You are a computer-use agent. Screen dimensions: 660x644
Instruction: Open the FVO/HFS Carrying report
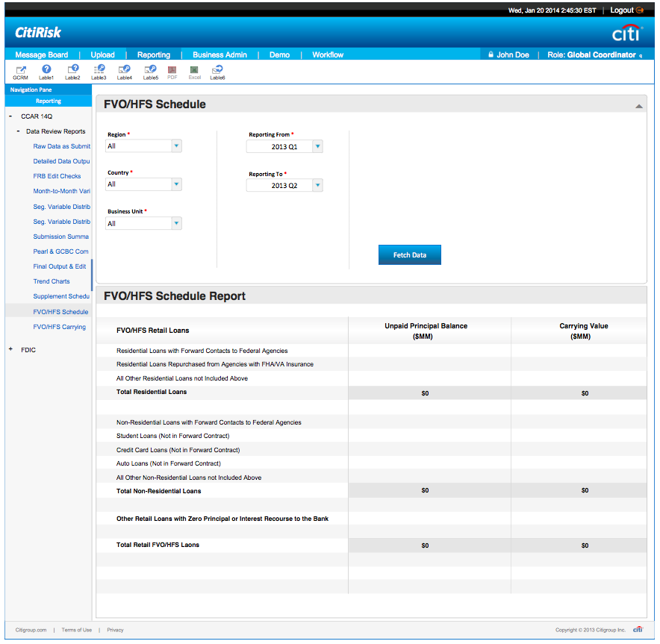click(59, 327)
